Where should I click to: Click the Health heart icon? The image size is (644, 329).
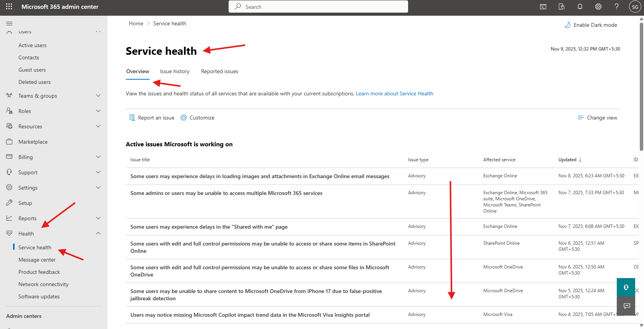pos(9,233)
